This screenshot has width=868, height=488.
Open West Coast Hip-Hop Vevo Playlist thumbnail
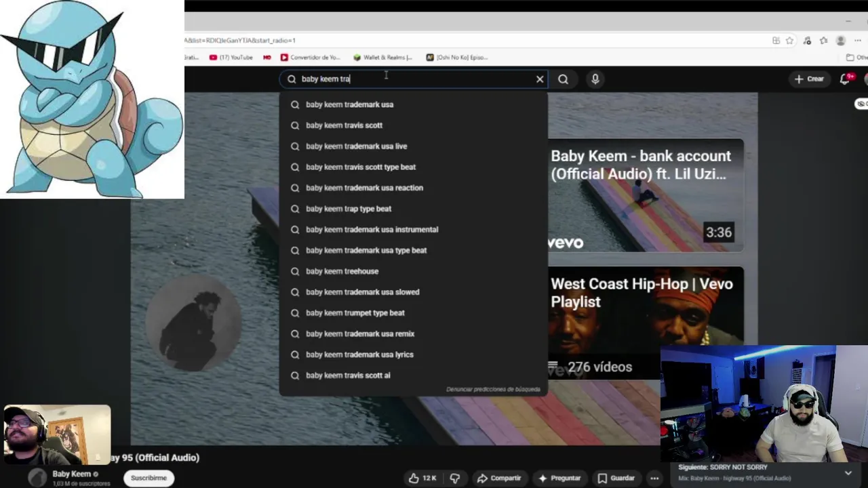point(646,323)
